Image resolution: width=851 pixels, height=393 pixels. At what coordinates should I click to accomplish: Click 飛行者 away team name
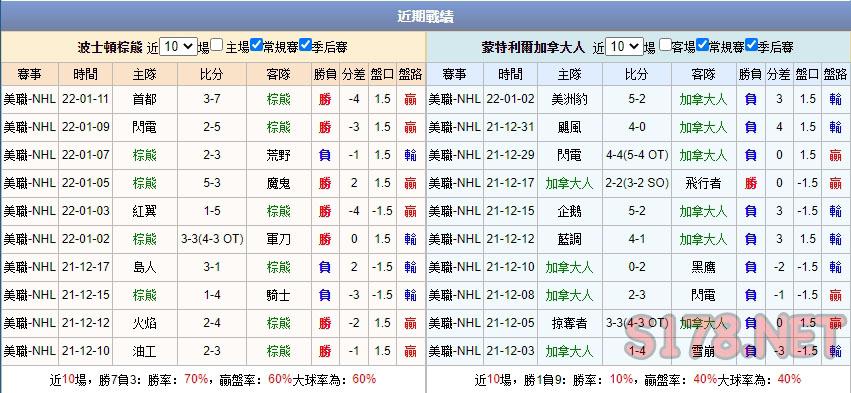point(703,183)
